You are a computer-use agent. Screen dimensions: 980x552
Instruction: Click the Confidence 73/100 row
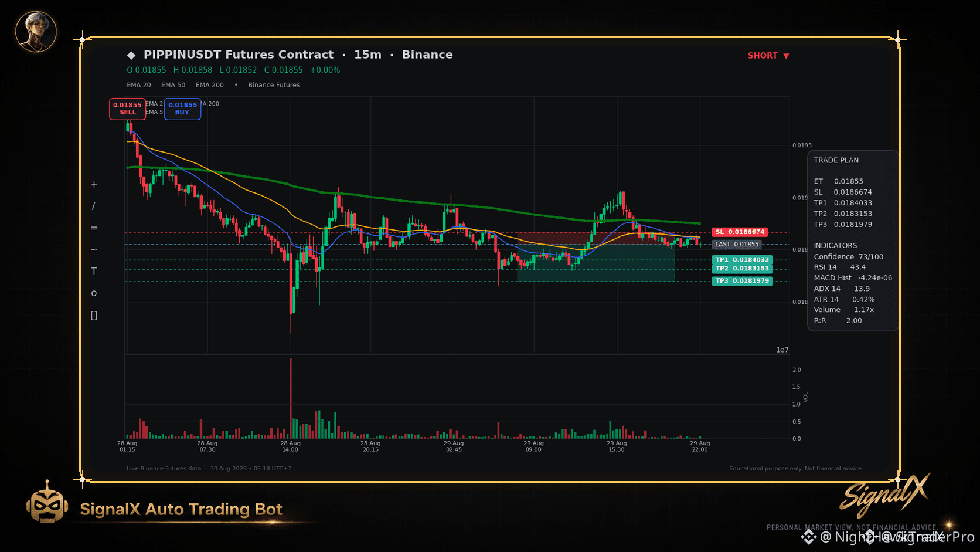849,257
